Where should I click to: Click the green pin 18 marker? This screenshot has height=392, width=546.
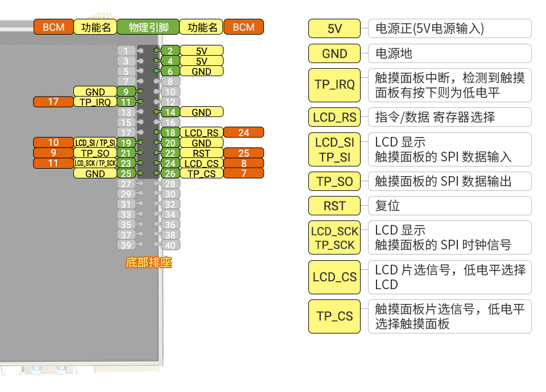170,133
